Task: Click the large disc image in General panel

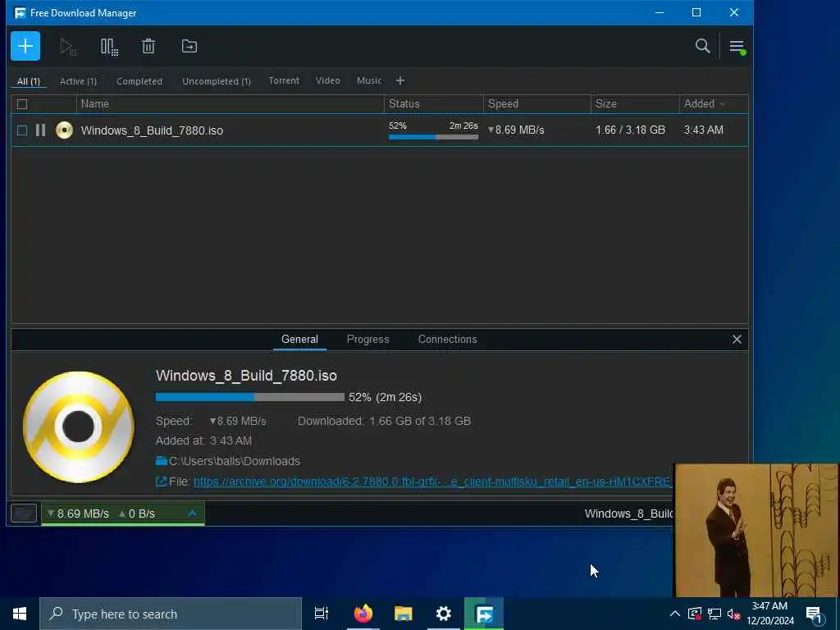Action: tap(79, 427)
